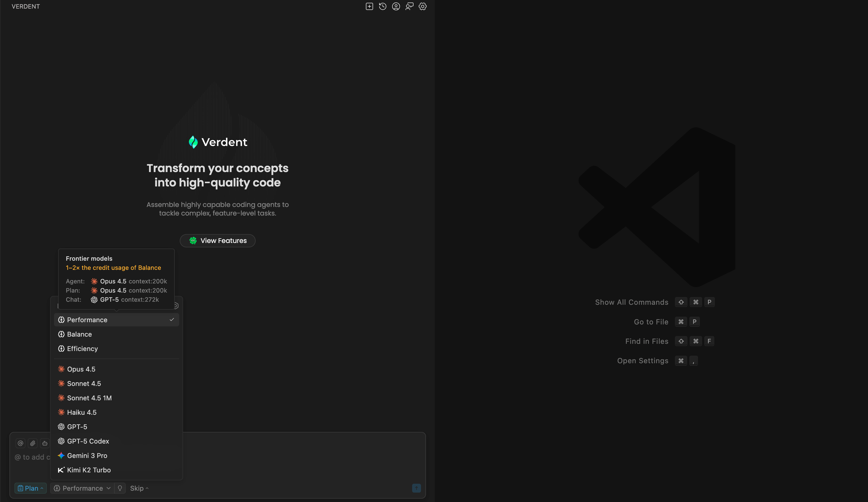Open the user account icon
The width and height of the screenshot is (868, 502).
(x=396, y=7)
